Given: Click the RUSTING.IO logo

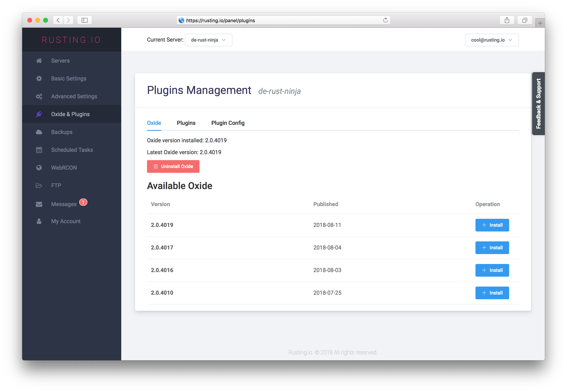Looking at the screenshot, I should [72, 40].
